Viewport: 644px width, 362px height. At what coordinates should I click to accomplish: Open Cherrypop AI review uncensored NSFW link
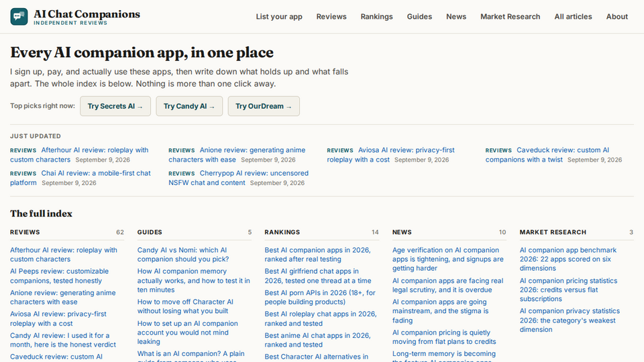coord(238,178)
